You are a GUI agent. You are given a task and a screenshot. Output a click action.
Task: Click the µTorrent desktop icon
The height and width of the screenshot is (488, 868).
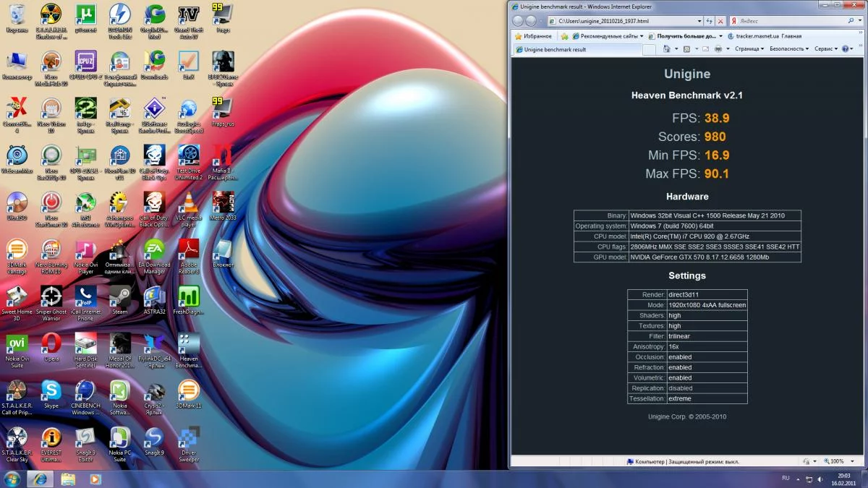pyautogui.click(x=85, y=14)
